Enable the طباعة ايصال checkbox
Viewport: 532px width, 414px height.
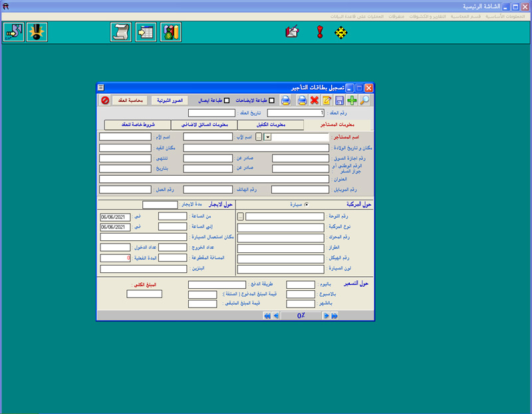[x=227, y=101]
